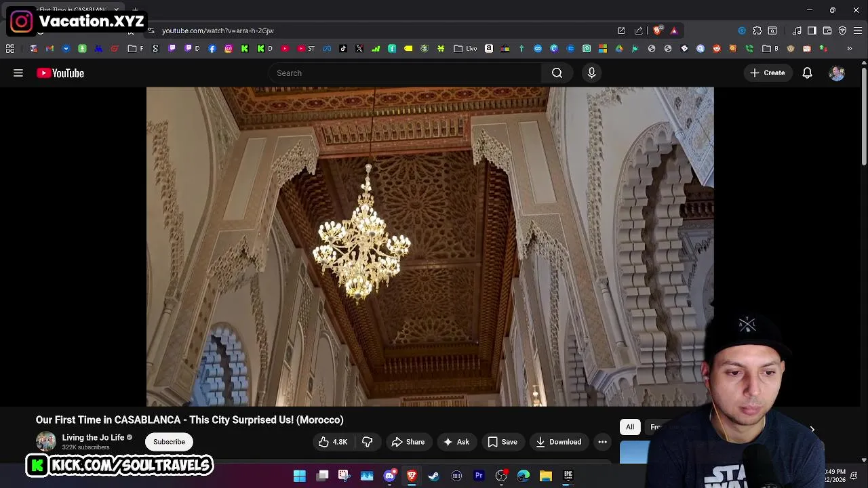Image resolution: width=868 pixels, height=488 pixels.
Task: Open Discord from the taskbar
Action: pos(389,476)
